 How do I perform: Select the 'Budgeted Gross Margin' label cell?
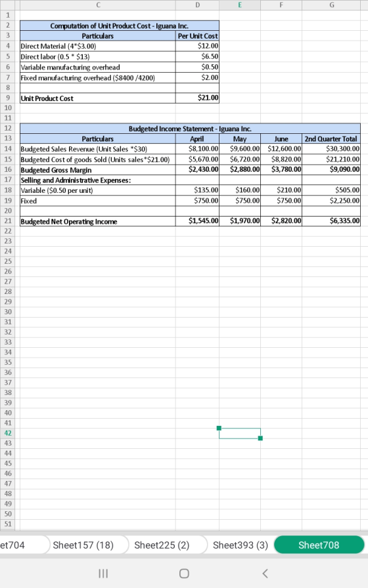point(98,169)
